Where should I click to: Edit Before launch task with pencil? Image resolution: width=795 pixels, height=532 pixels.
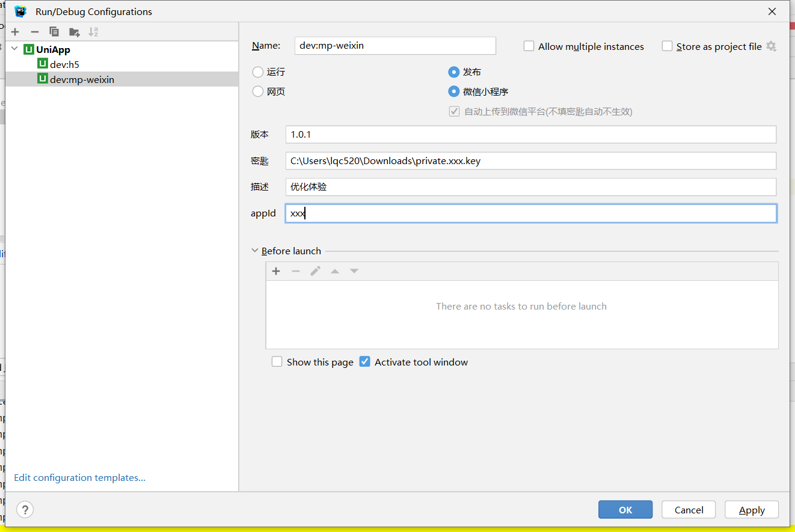point(315,271)
